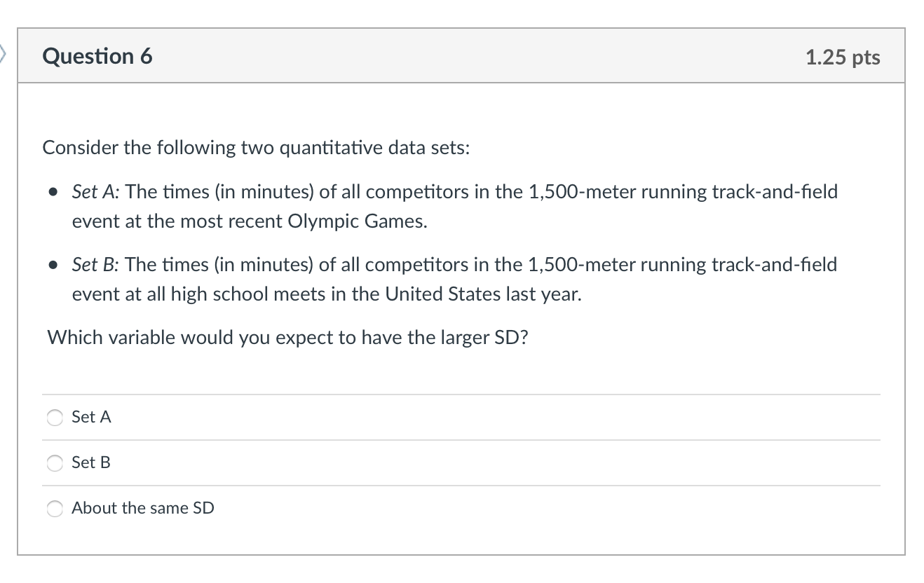
Task: Click the bullet dot before Set B description
Action: [x=54, y=266]
